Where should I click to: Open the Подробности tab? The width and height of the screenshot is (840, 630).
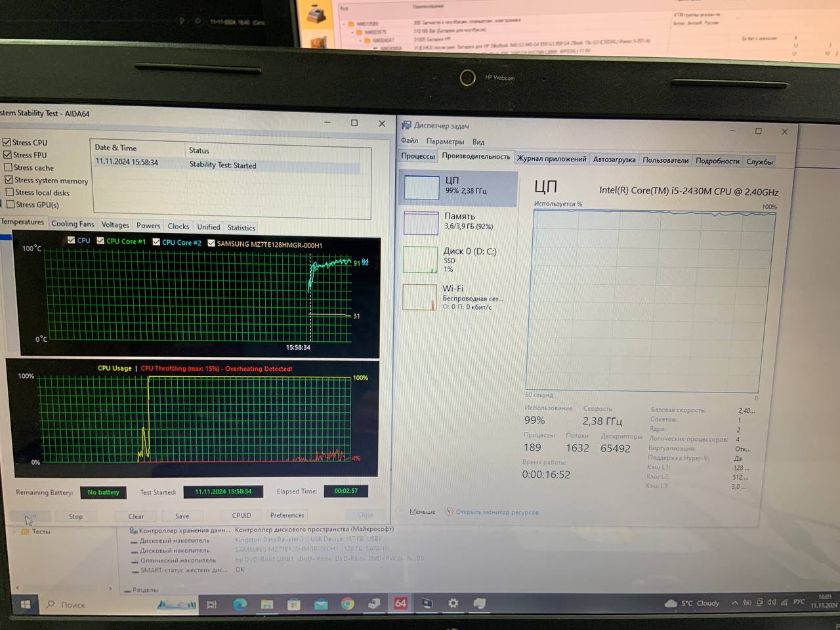pyautogui.click(x=717, y=161)
